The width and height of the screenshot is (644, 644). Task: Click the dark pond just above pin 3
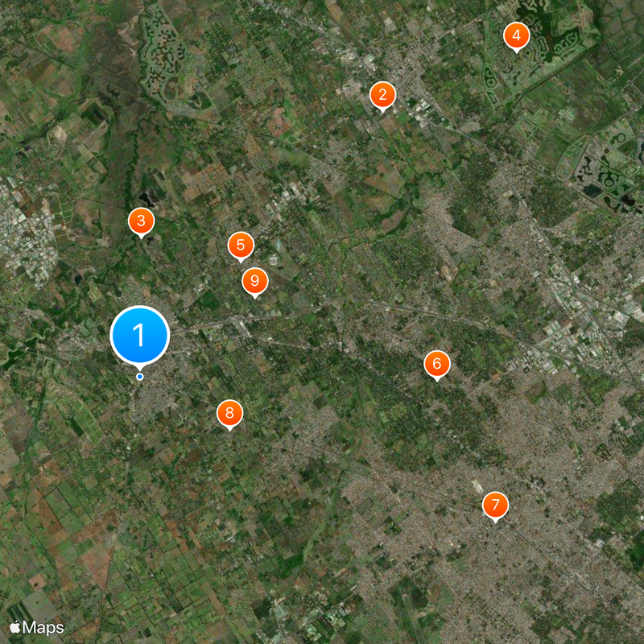click(147, 199)
